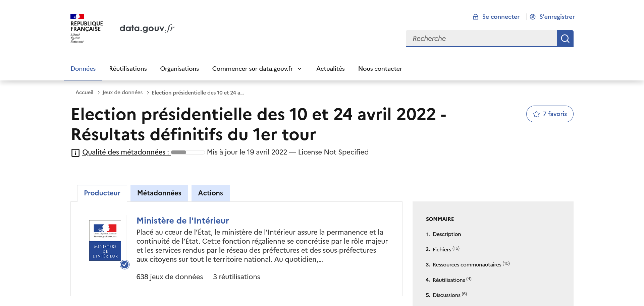Open the Jeux de données breadcrumb chevron
644x306 pixels.
148,93
